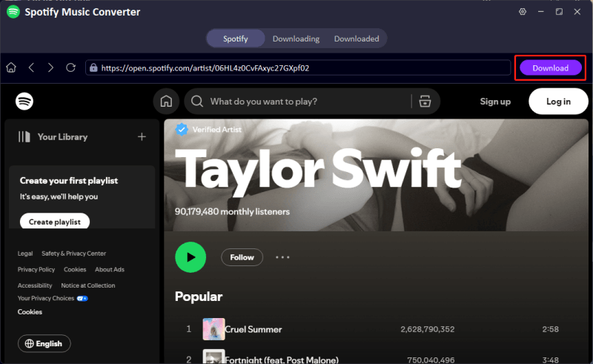Follow Taylor Swift
This screenshot has width=593, height=364.
click(242, 257)
